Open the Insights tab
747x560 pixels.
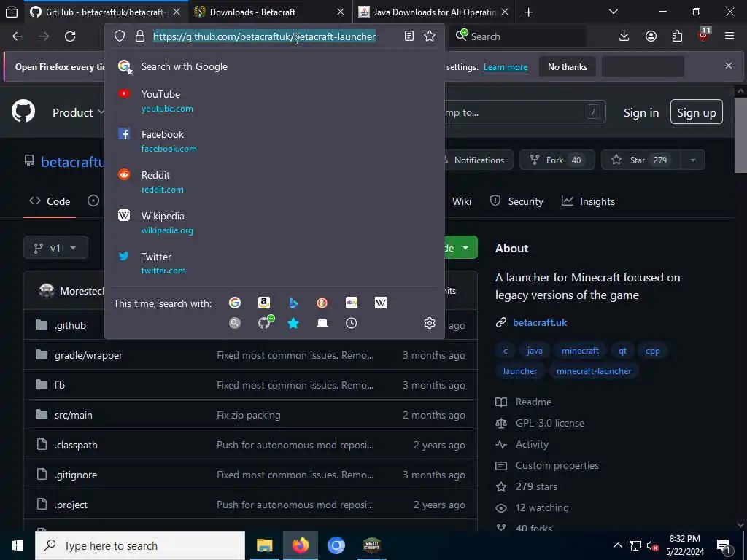[589, 201]
